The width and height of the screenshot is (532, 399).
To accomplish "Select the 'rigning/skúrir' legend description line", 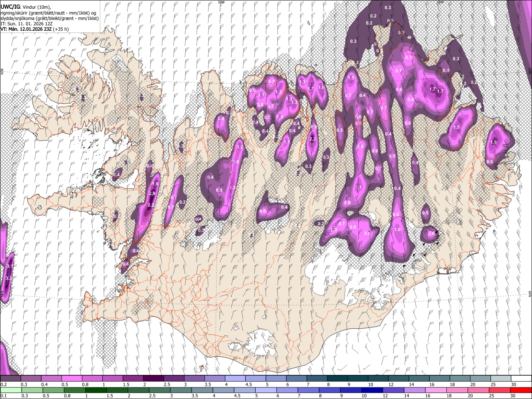I will tap(48, 13).
